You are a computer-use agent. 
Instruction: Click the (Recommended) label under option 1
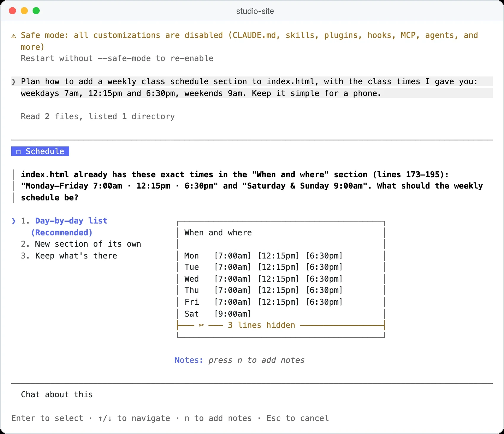coord(62,232)
